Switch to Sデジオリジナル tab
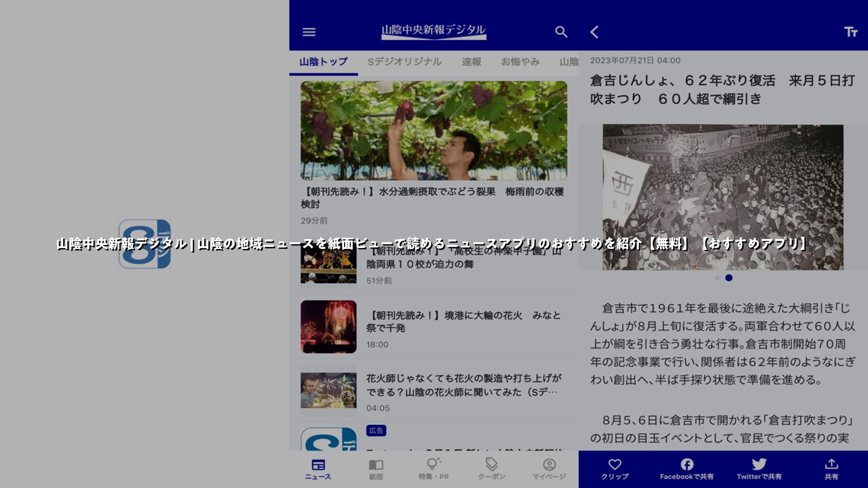The height and width of the screenshot is (488, 868). (x=405, y=62)
